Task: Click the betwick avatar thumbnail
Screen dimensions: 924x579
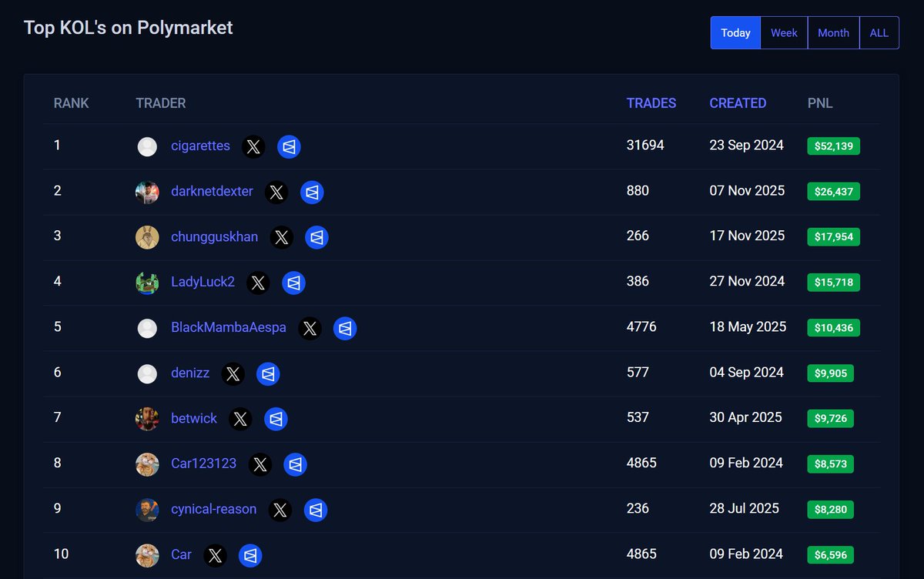Action: [147, 419]
